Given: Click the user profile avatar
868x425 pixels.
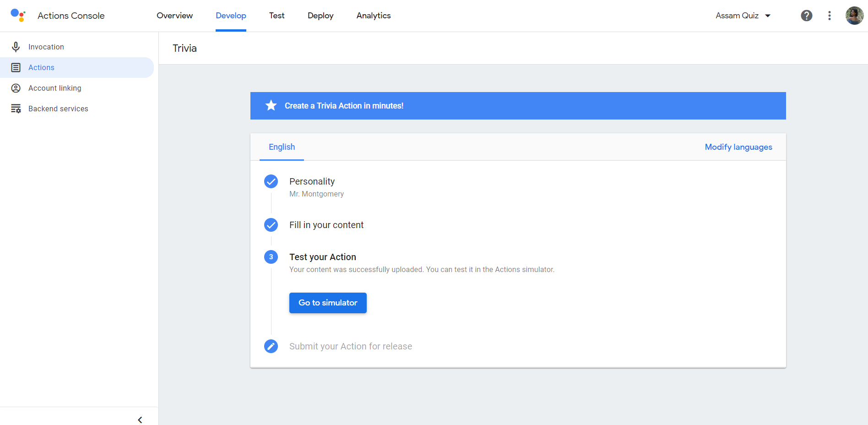Looking at the screenshot, I should (854, 16).
